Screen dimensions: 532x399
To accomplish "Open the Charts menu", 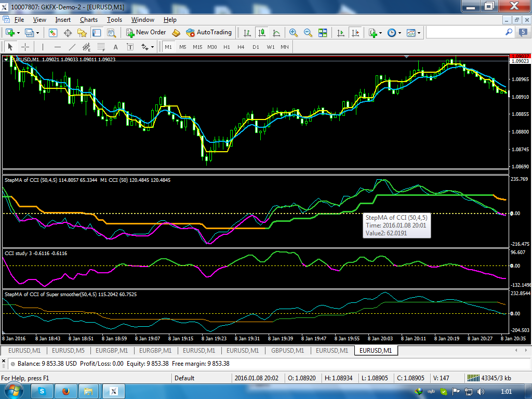I will pyautogui.click(x=89, y=20).
